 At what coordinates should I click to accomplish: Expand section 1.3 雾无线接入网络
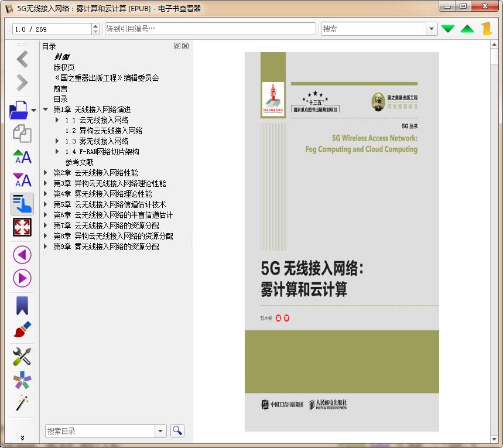(57, 141)
